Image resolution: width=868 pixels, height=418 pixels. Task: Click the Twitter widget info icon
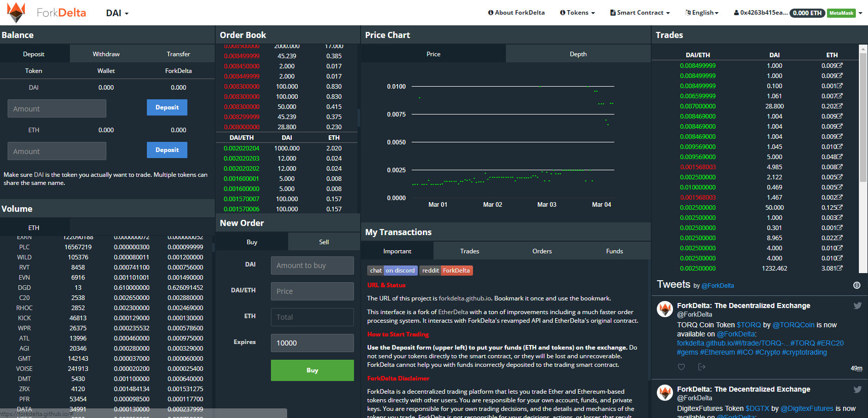[x=857, y=285]
